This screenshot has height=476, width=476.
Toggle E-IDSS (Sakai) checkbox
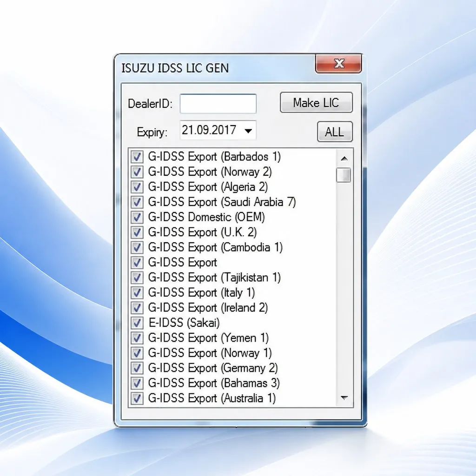point(137,323)
